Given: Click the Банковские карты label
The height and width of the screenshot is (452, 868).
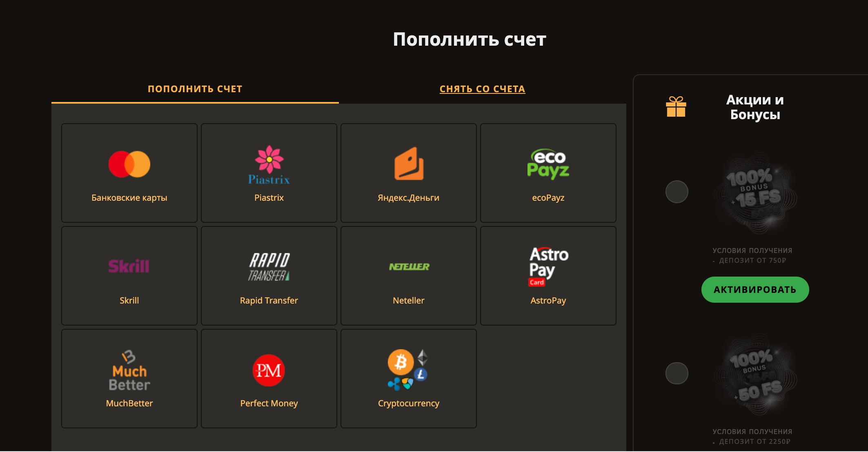Looking at the screenshot, I should pos(129,198).
